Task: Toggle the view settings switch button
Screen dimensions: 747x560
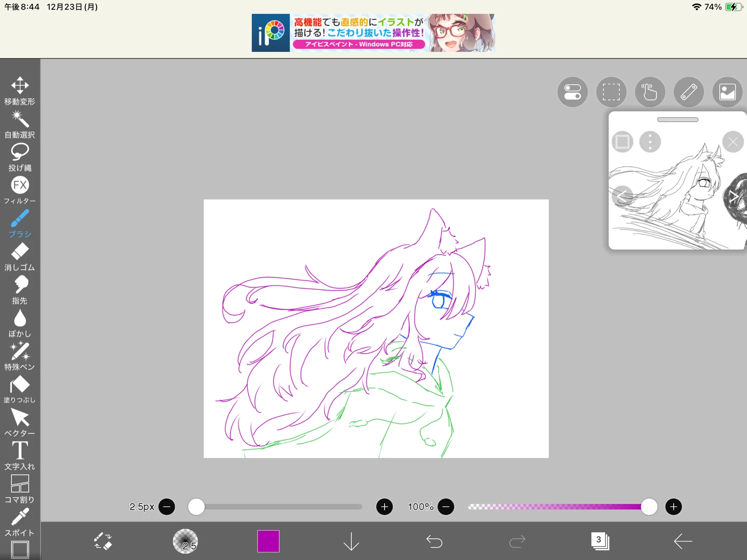Action: point(573,92)
